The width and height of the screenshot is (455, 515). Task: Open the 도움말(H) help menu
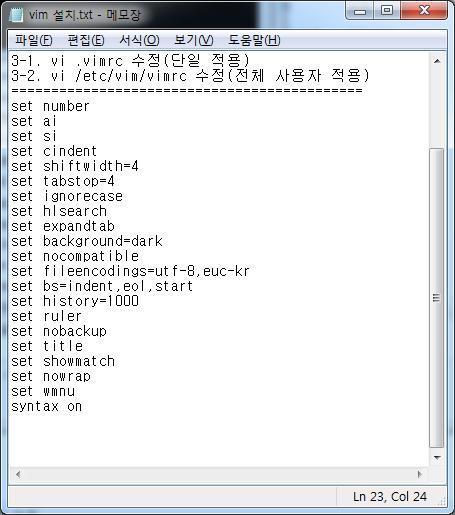click(x=254, y=40)
